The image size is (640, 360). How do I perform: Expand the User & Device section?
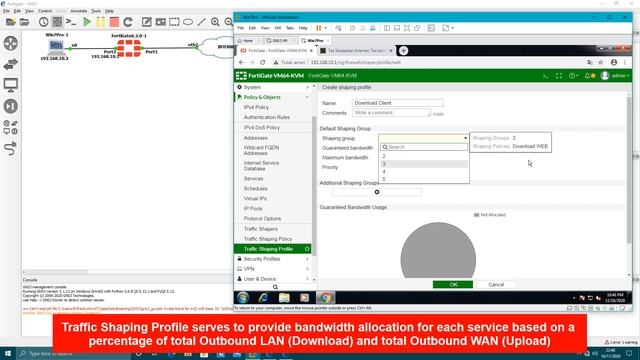click(x=273, y=279)
